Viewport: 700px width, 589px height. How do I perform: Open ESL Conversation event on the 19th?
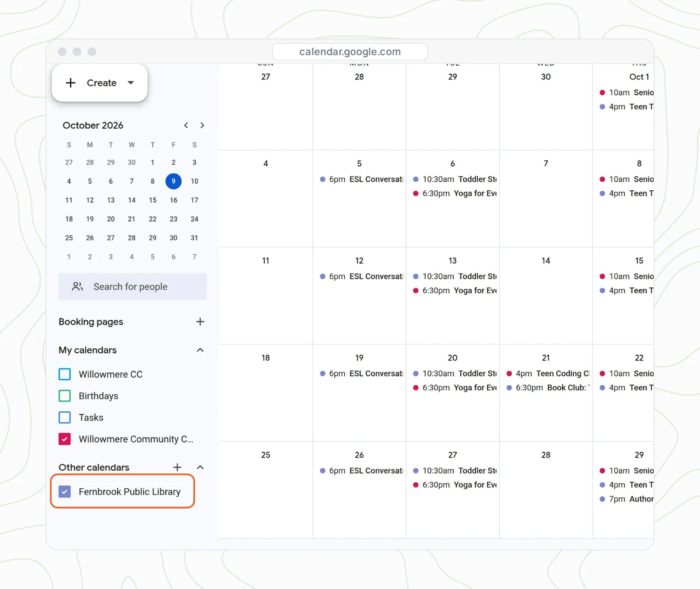361,374
